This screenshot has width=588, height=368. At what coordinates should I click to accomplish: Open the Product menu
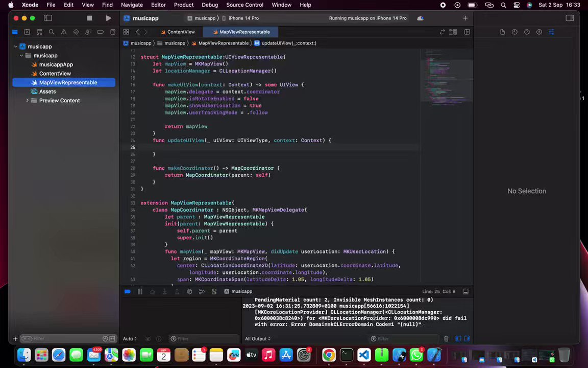pyautogui.click(x=184, y=5)
